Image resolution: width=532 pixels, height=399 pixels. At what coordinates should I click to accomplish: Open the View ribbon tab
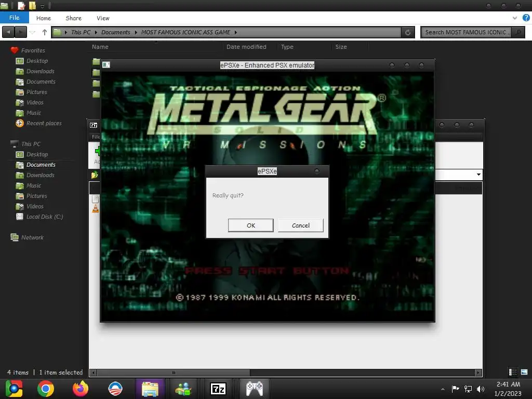(x=103, y=18)
